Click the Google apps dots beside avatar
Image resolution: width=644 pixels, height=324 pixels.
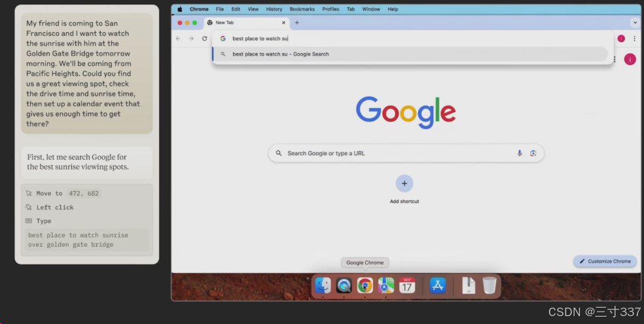(x=615, y=59)
